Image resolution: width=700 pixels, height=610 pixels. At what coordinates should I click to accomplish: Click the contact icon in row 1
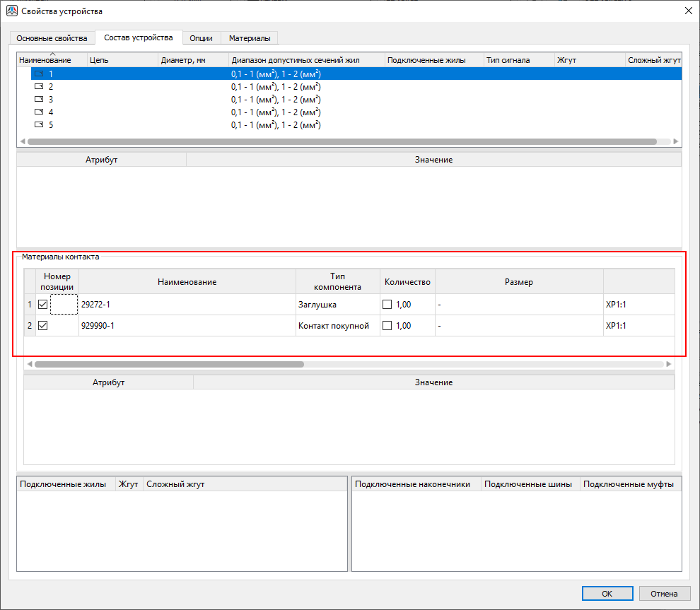pos(39,74)
